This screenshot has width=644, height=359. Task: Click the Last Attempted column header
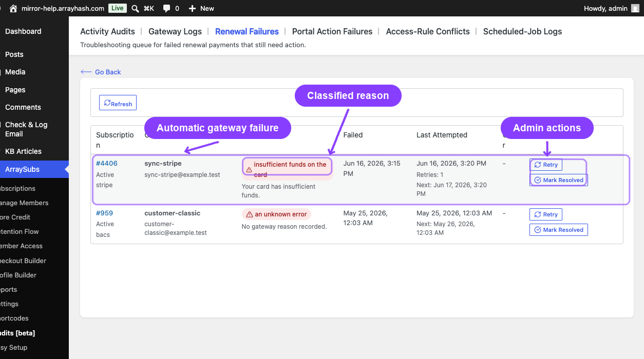pos(442,135)
